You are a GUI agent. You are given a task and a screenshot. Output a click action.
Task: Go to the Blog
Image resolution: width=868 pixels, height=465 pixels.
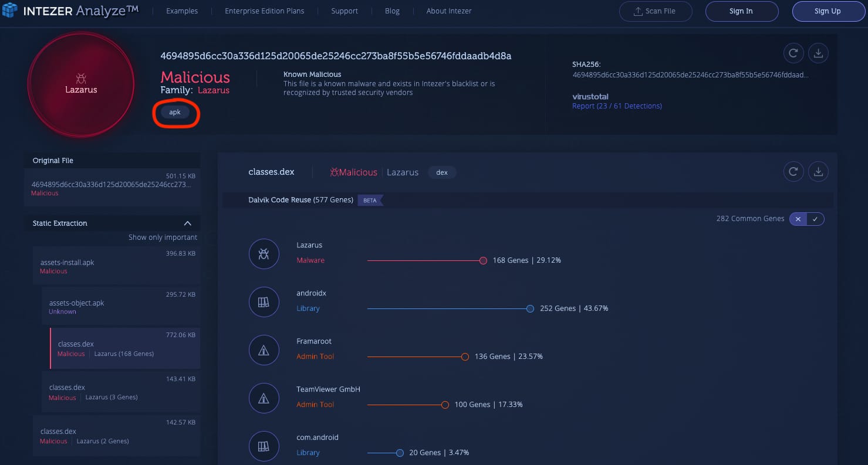[x=392, y=11]
